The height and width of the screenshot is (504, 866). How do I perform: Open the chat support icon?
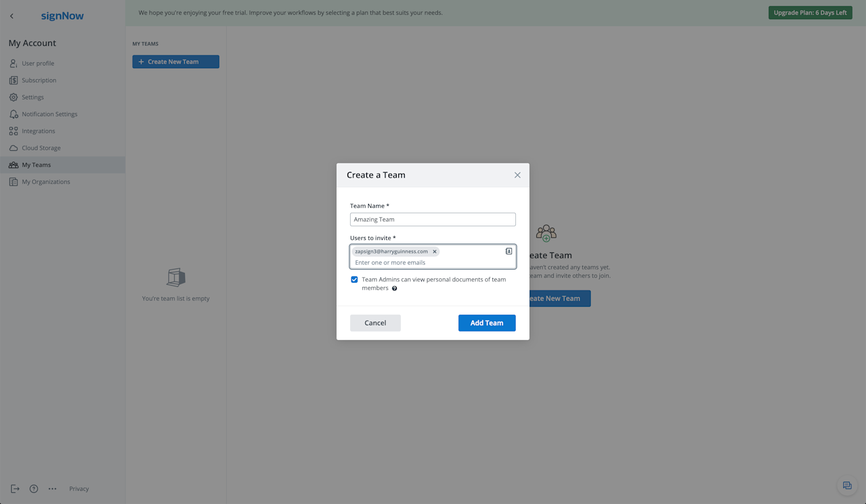point(847,485)
